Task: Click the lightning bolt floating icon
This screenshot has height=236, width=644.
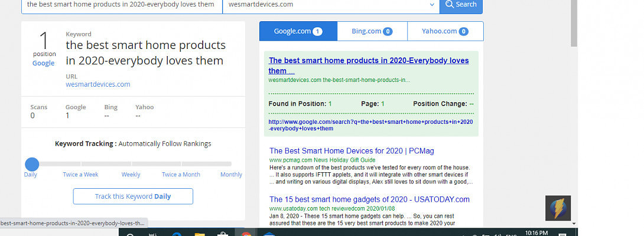Action: (x=558, y=208)
